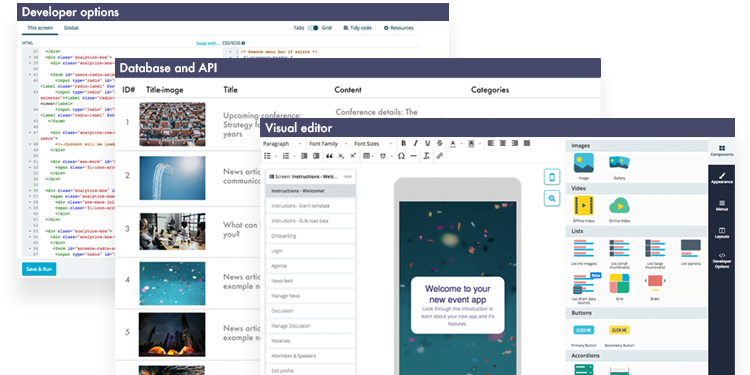The height and width of the screenshot is (375, 750).
Task: Add the List (no images) component
Action: (x=584, y=253)
